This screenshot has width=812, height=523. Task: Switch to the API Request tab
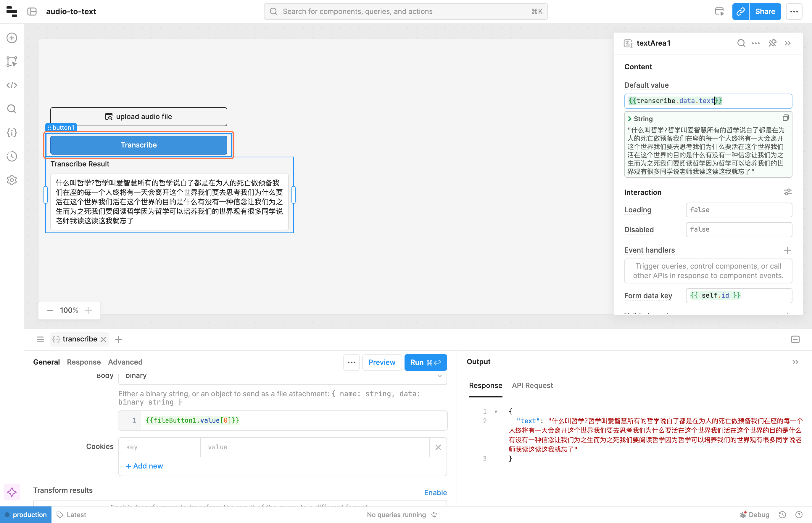coord(532,386)
